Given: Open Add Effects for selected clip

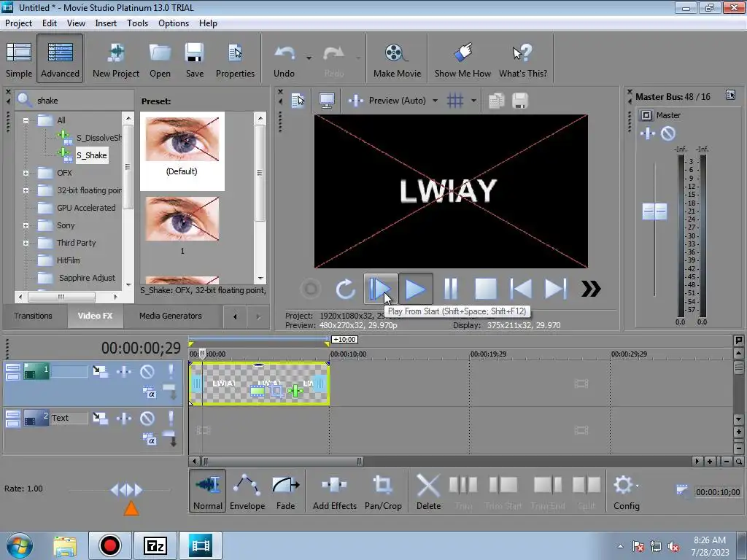Looking at the screenshot, I should click(x=334, y=491).
